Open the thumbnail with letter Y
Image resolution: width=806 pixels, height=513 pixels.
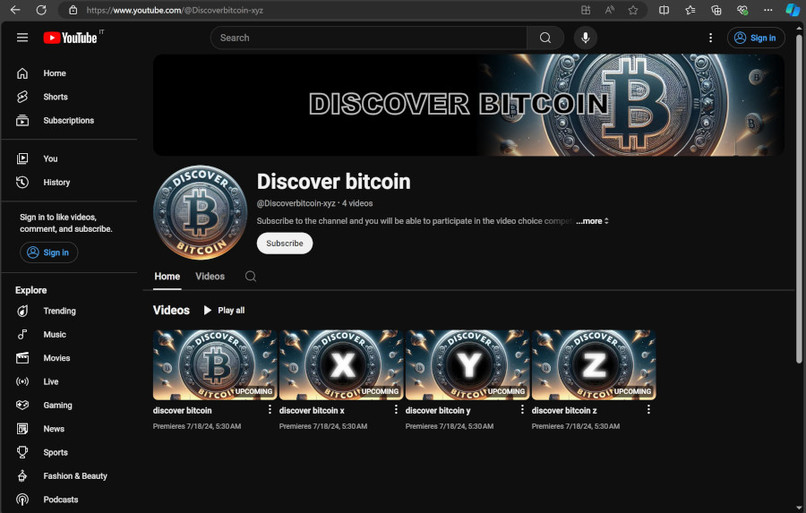coord(468,365)
